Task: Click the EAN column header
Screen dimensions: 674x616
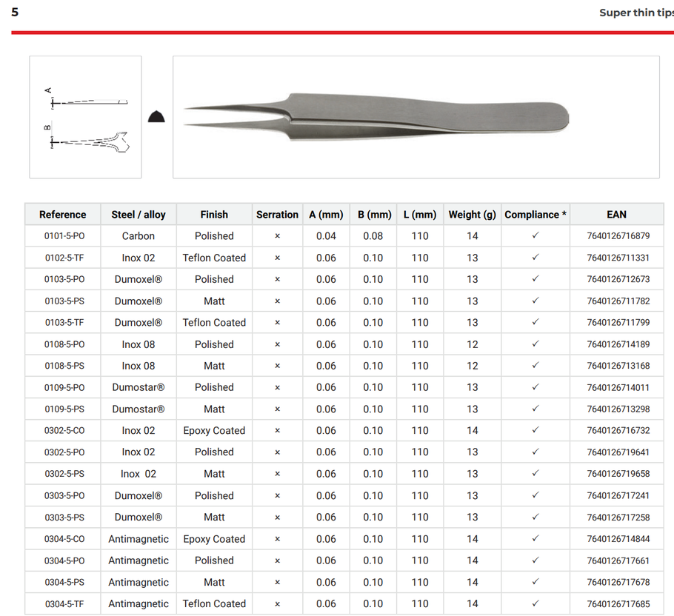Action: tap(616, 215)
